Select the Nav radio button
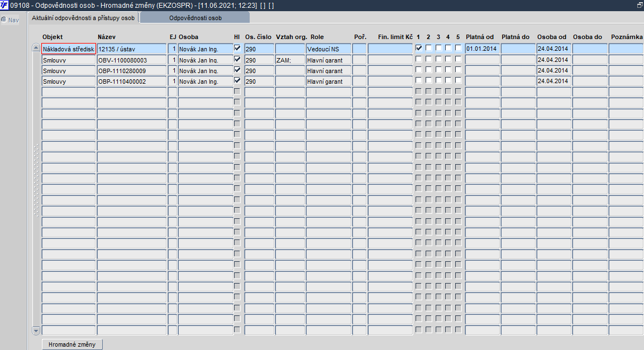This screenshot has height=350, width=644. point(4,20)
